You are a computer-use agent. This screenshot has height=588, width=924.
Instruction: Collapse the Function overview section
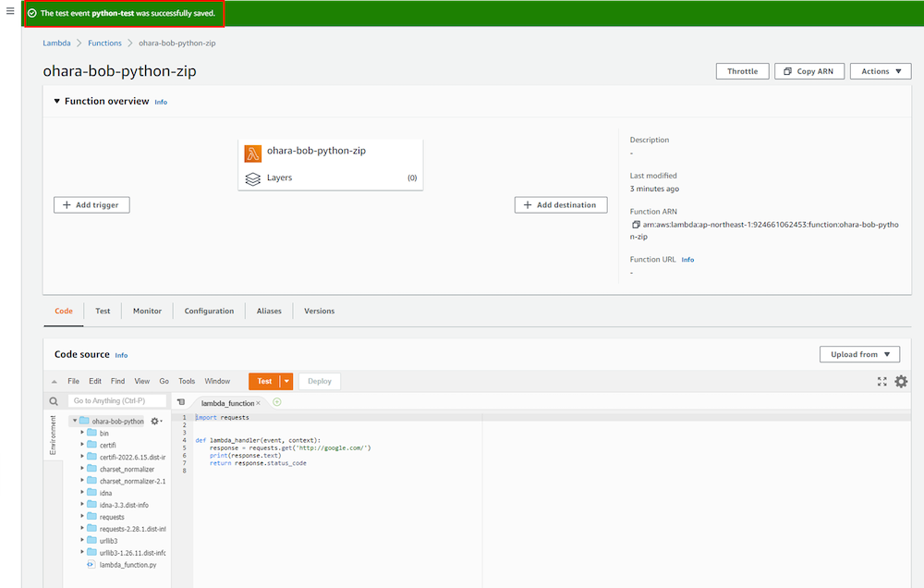56,102
